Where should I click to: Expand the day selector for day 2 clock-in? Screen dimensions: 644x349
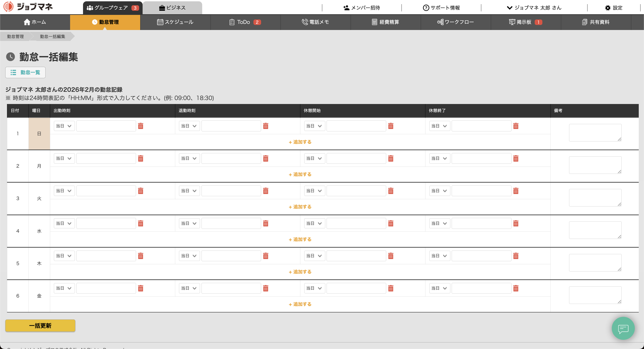pyautogui.click(x=64, y=158)
